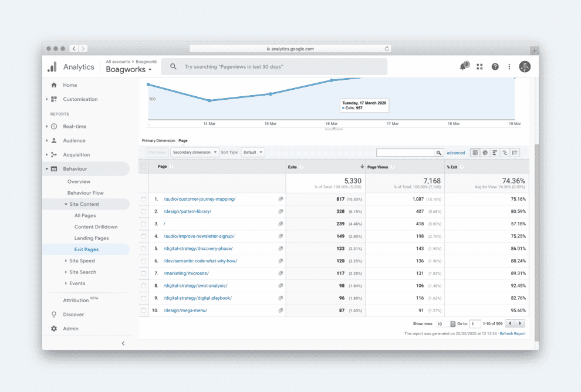Open the Landing Pages report

[x=91, y=238]
